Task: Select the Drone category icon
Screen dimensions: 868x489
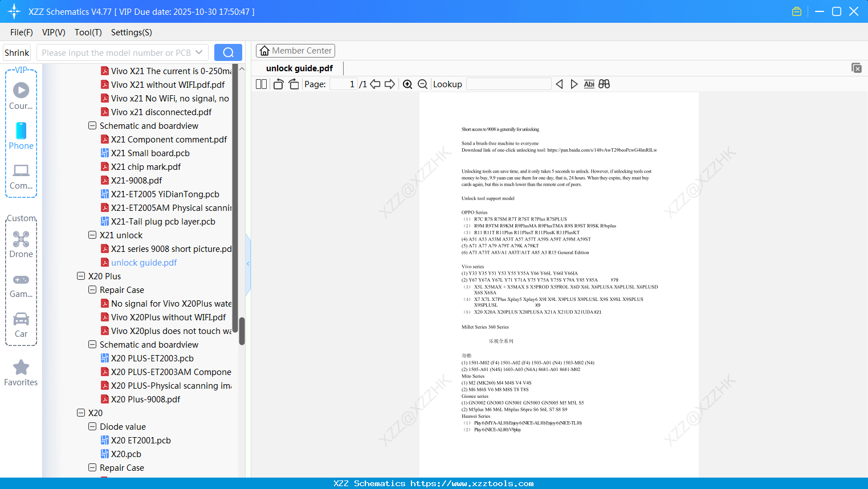Action: (x=21, y=244)
